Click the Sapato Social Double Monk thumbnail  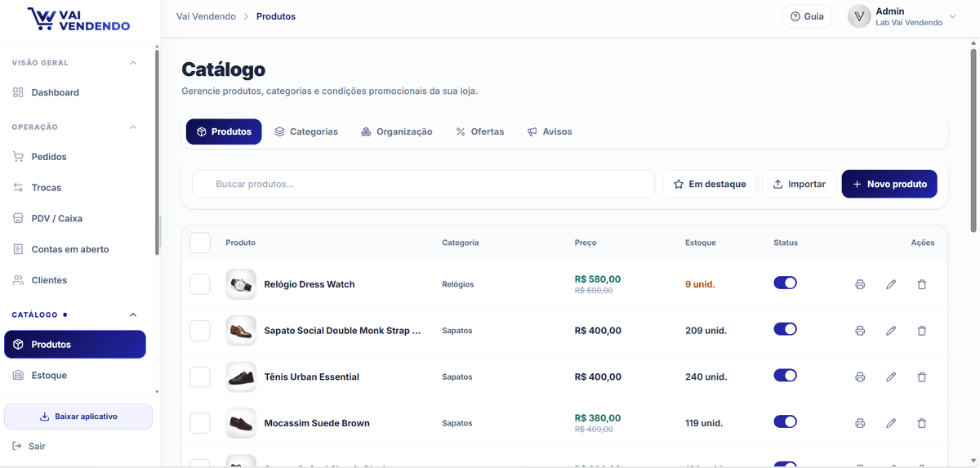(241, 331)
